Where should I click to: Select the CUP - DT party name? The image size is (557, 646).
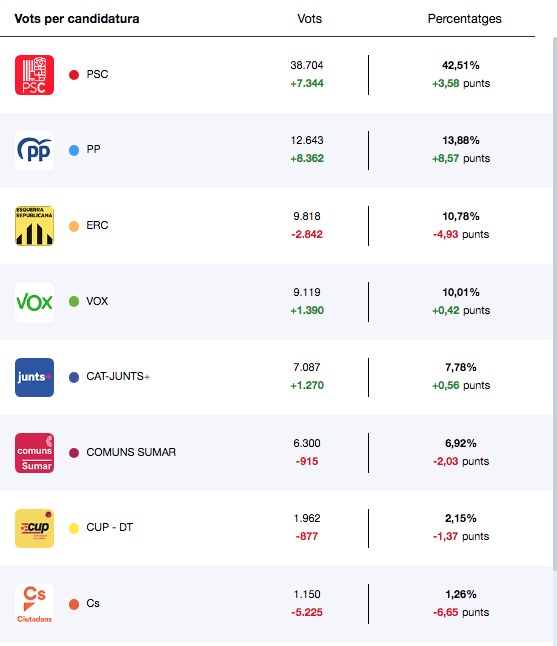click(110, 527)
